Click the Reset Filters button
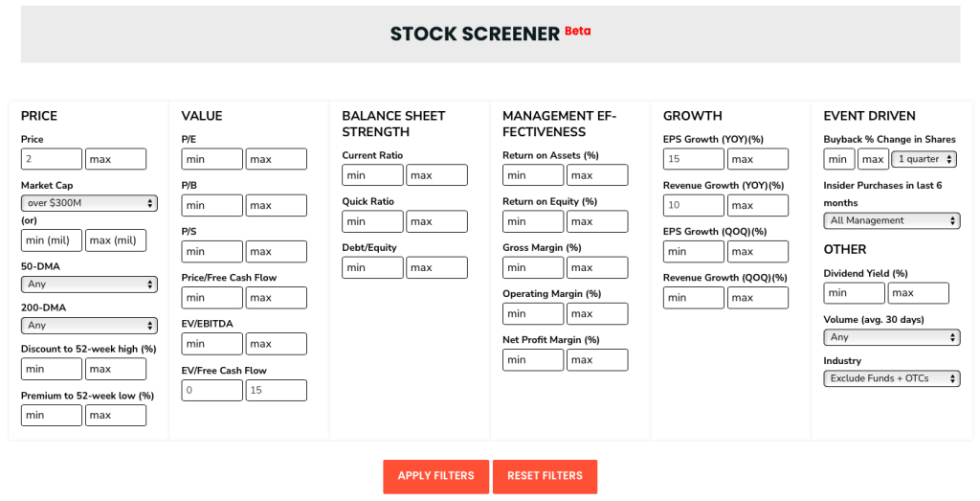Screen dimensions: 980x501 [x=545, y=476]
